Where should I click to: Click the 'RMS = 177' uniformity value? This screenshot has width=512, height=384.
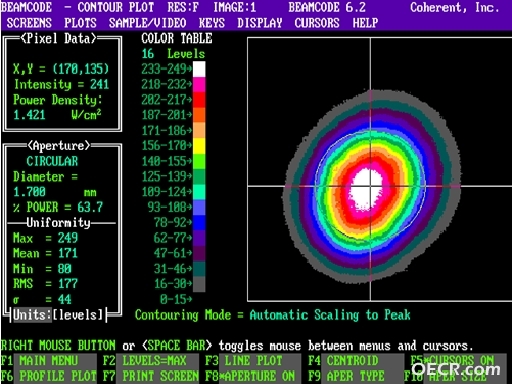[x=45, y=284]
